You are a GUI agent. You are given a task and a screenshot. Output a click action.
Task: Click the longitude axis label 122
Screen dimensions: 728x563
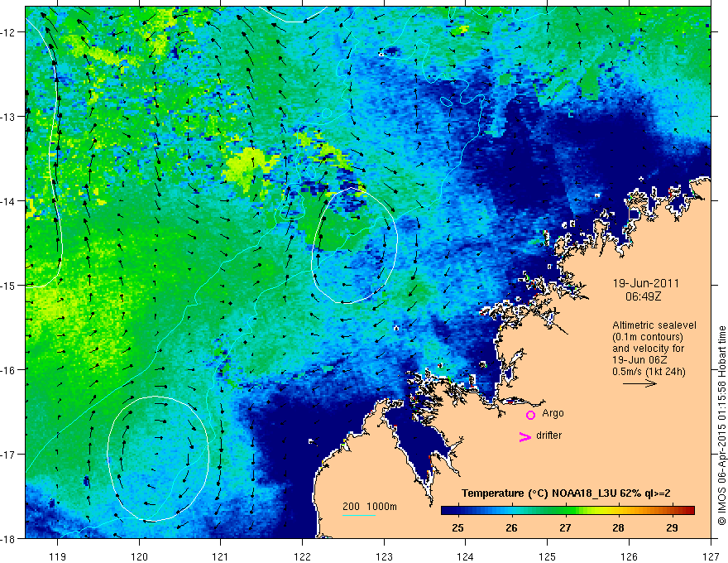tap(302, 556)
